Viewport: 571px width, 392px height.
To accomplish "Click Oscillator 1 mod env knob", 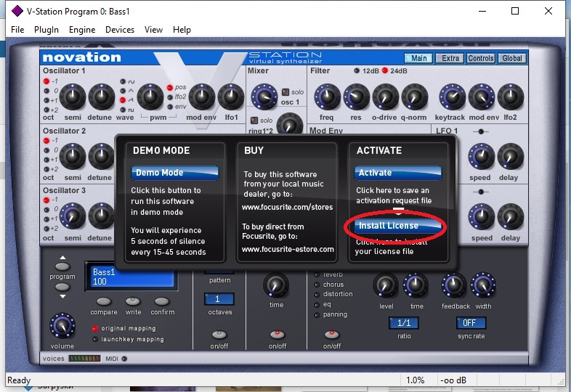I will coord(201,97).
